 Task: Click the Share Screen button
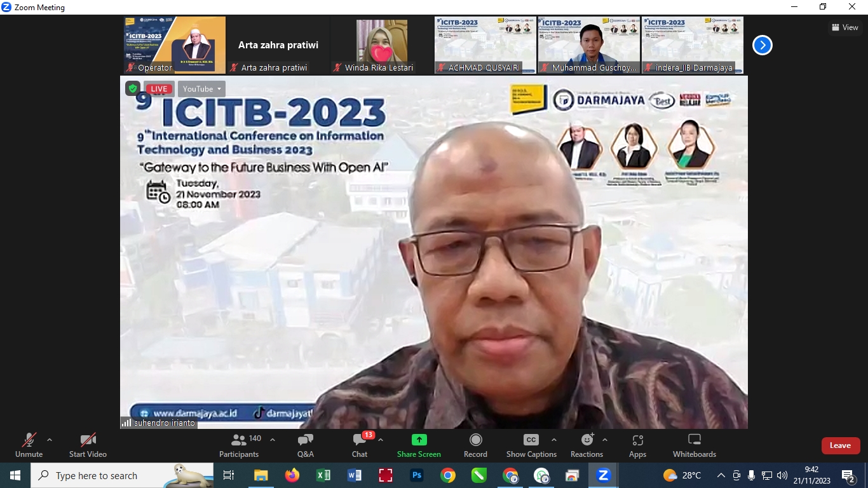point(419,445)
